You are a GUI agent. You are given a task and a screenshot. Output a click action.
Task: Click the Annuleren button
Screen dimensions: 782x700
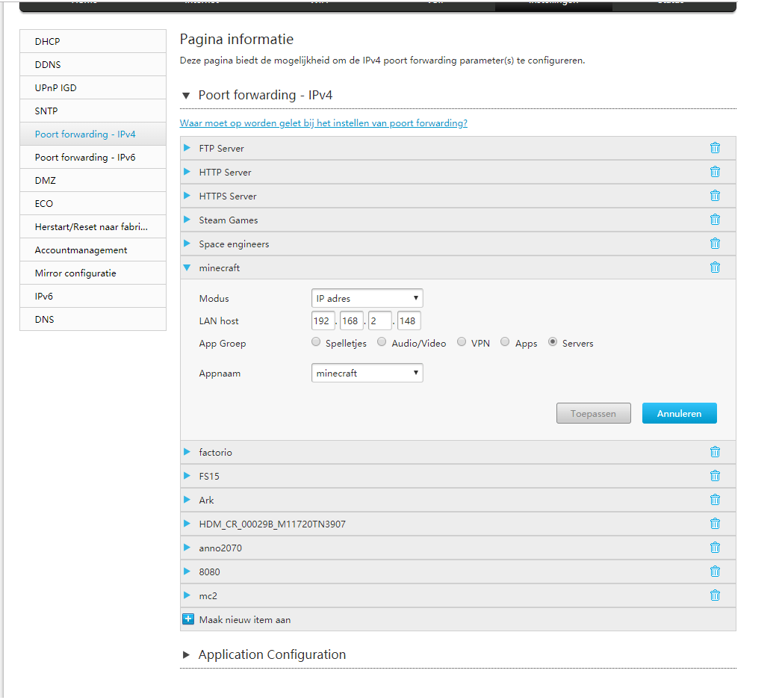[x=679, y=413]
